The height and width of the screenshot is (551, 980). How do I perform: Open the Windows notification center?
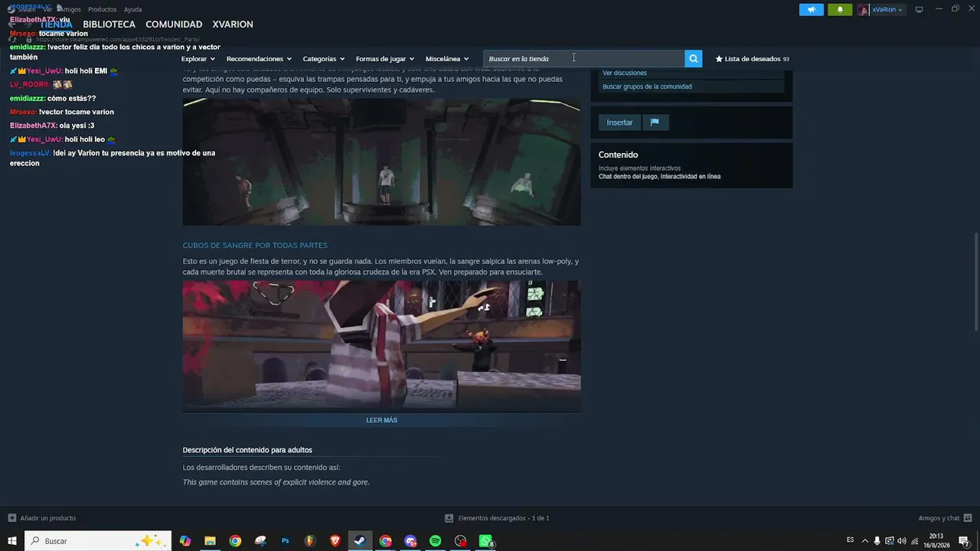point(964,541)
